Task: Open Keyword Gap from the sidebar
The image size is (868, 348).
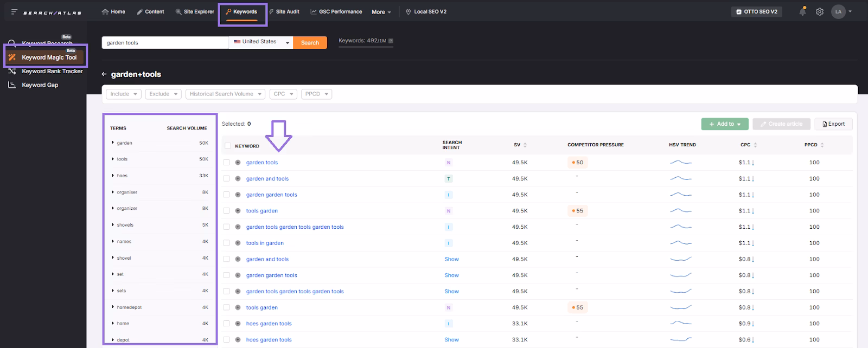Action: click(40, 85)
